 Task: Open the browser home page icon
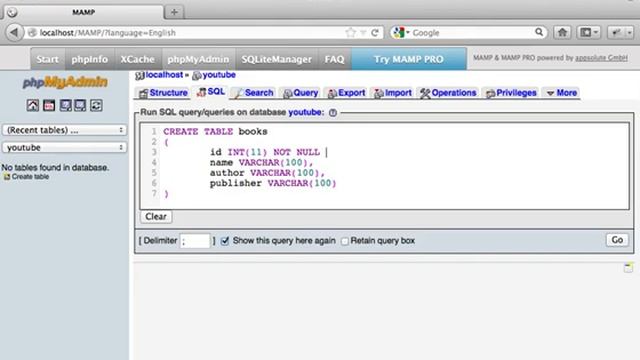pyautogui.click(x=562, y=32)
